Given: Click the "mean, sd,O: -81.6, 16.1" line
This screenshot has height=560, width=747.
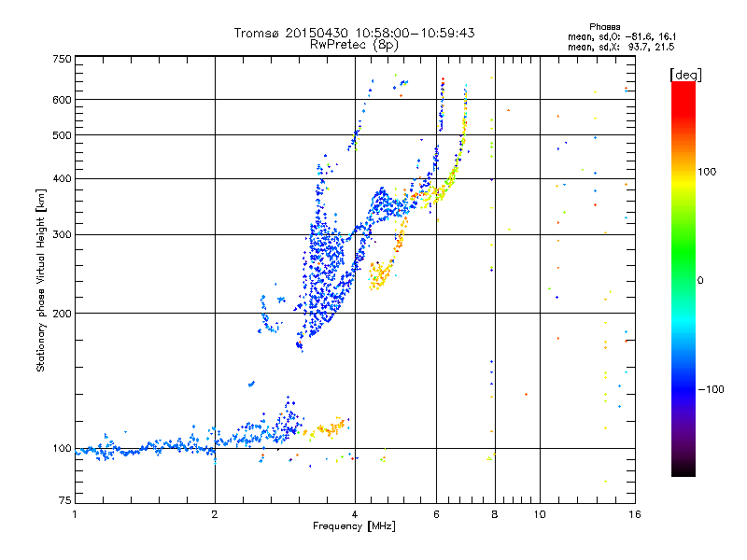Looking at the screenshot, I should click(x=622, y=36).
